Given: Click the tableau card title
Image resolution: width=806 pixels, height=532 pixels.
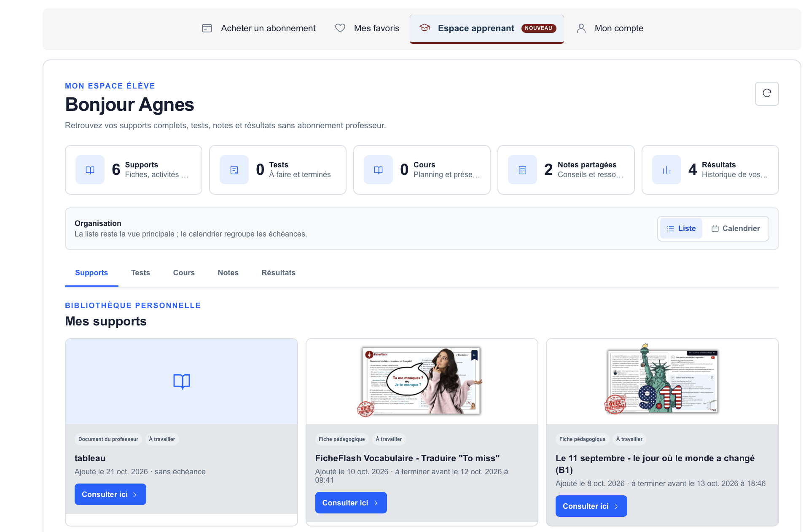Looking at the screenshot, I should (90, 458).
